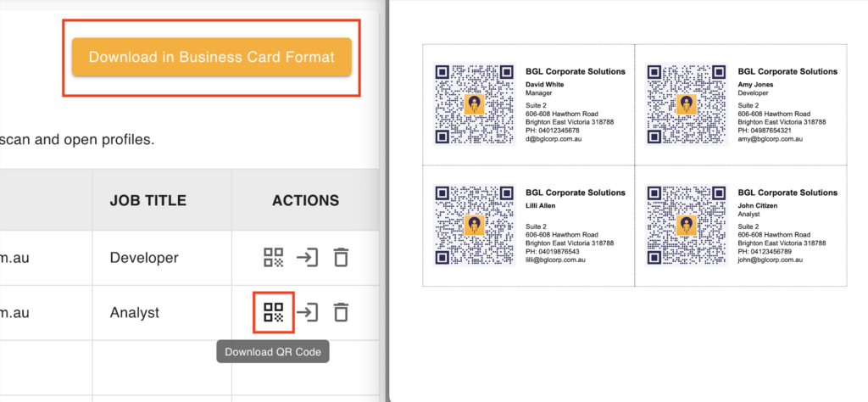This screenshot has height=402, width=868.
Task: Select the Analyst job title cell
Action: click(x=135, y=313)
